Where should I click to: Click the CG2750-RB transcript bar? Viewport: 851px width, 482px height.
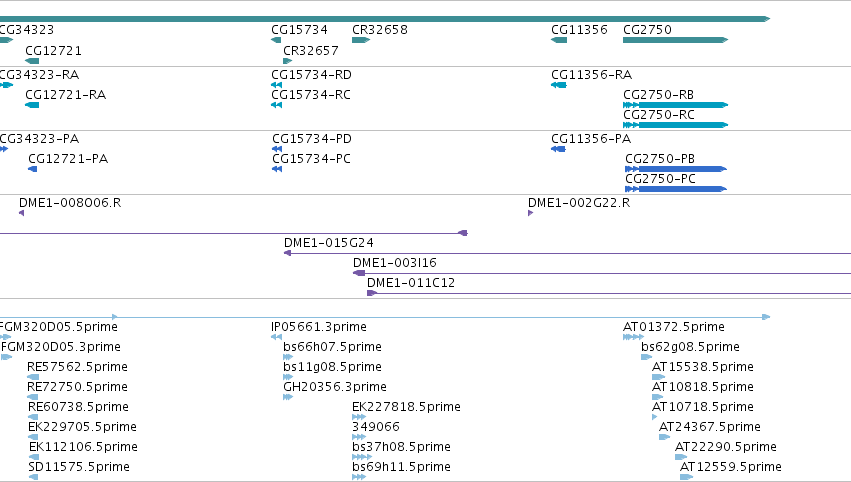pos(675,105)
